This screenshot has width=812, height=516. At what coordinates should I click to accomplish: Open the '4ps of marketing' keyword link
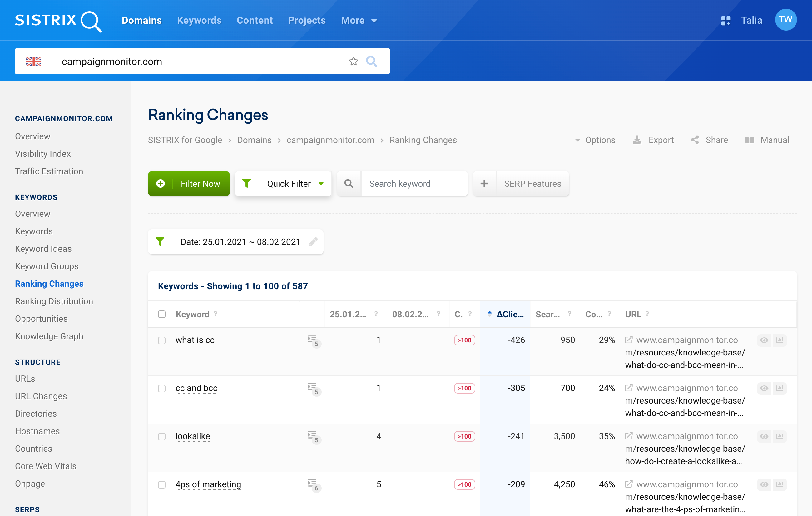point(208,484)
